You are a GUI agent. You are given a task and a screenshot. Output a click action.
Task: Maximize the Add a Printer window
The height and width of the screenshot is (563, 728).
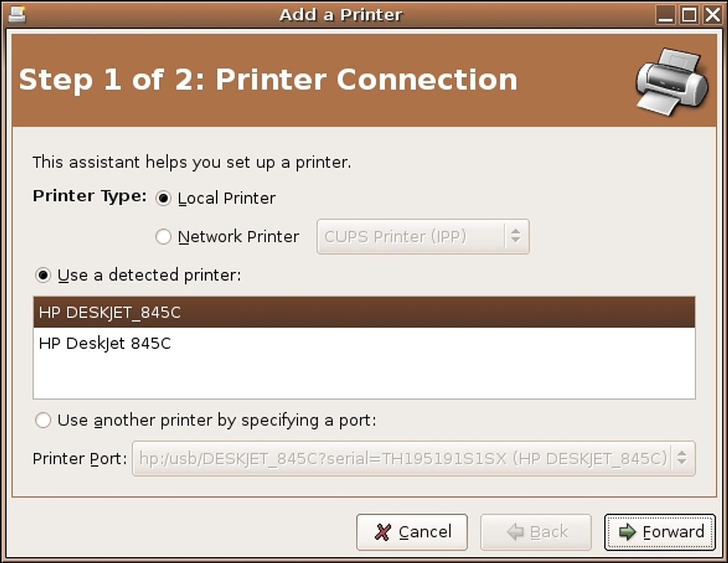689,14
